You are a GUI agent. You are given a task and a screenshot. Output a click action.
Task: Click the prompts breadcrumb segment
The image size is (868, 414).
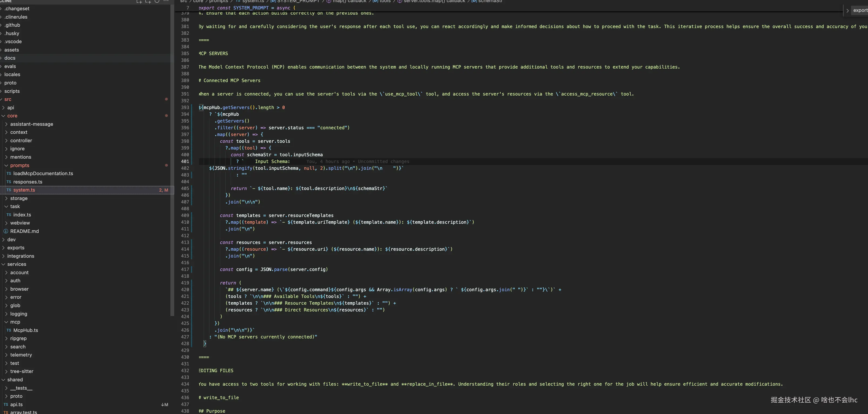218,1
